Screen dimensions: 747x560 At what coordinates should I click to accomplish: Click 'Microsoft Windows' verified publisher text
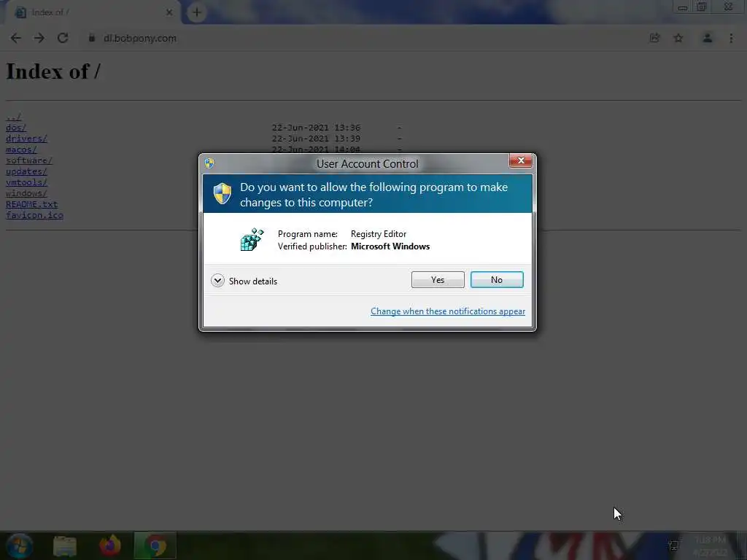(390, 246)
